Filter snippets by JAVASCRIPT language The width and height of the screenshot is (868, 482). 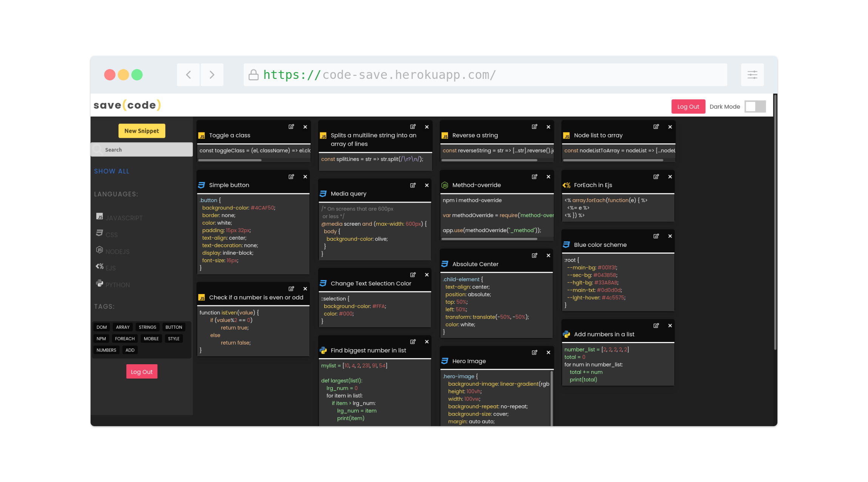point(119,217)
